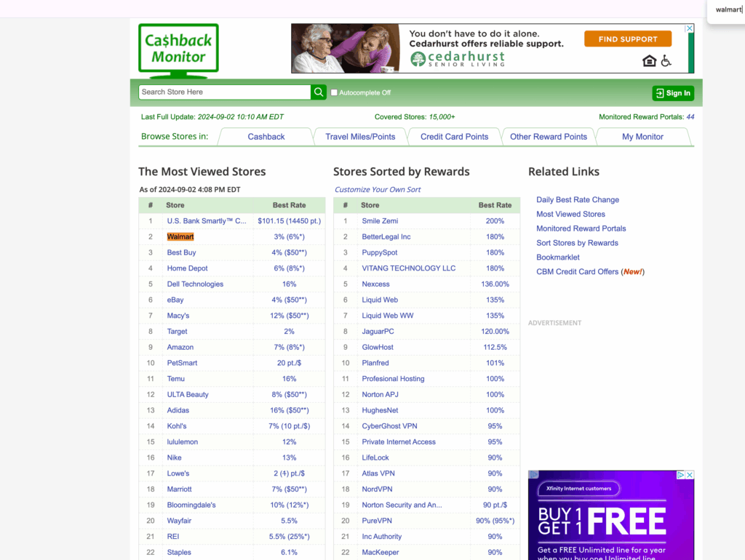Click the AdChoices icon on Xfinity ad
745x560 pixels.
[681, 475]
